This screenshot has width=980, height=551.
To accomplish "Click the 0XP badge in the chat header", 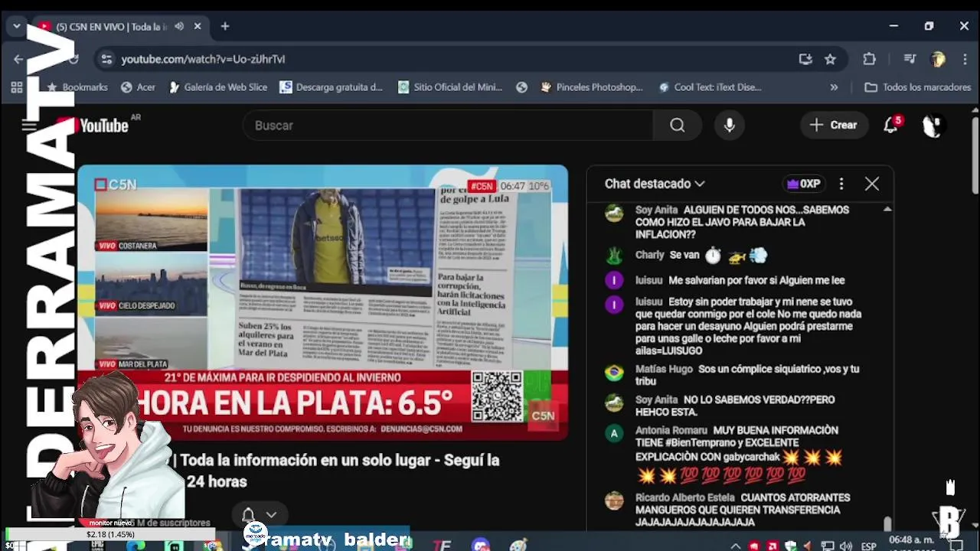I will pos(804,184).
